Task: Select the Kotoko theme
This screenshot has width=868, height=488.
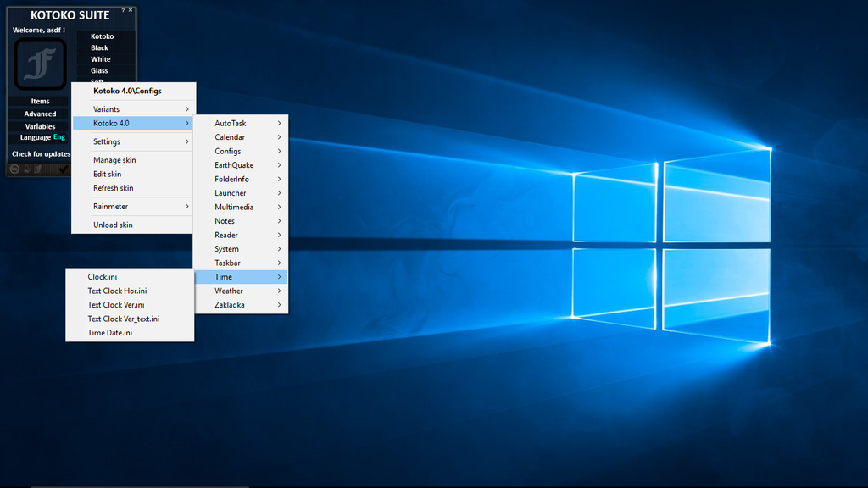Action: pyautogui.click(x=106, y=36)
